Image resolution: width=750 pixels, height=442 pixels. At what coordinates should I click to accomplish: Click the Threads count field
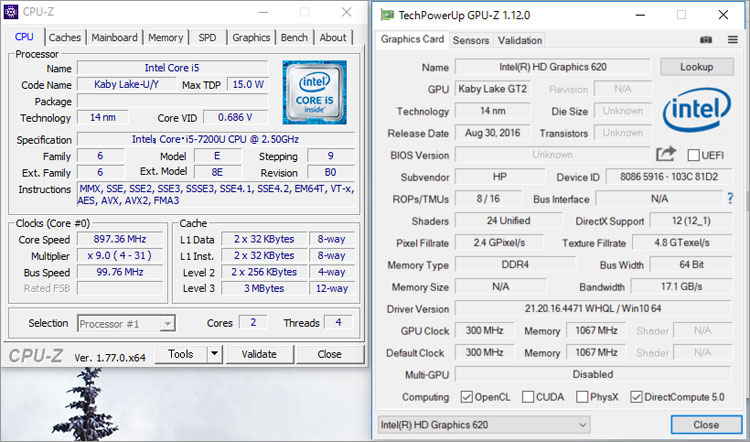click(x=338, y=323)
